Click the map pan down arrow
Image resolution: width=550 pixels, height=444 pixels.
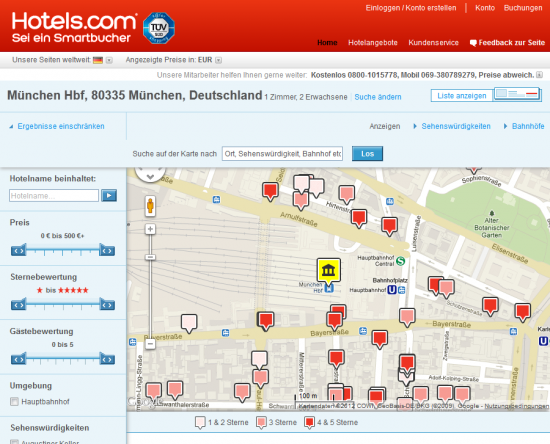150,176
